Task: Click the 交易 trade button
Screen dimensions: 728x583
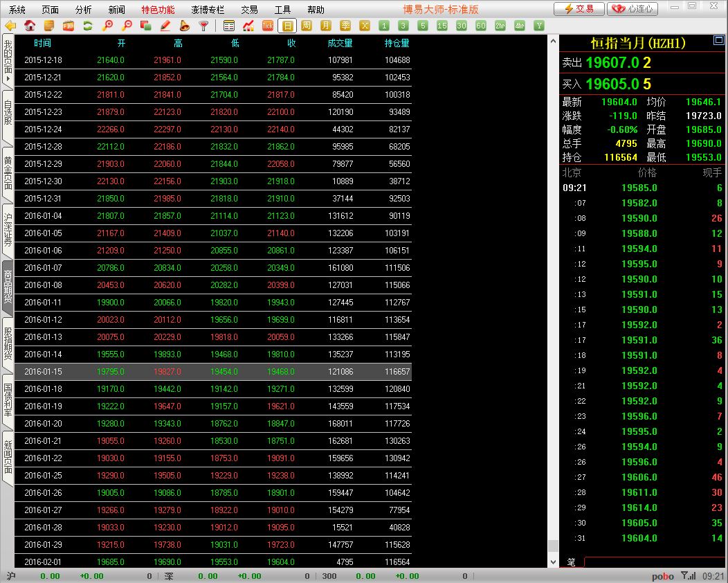Action: (x=579, y=9)
